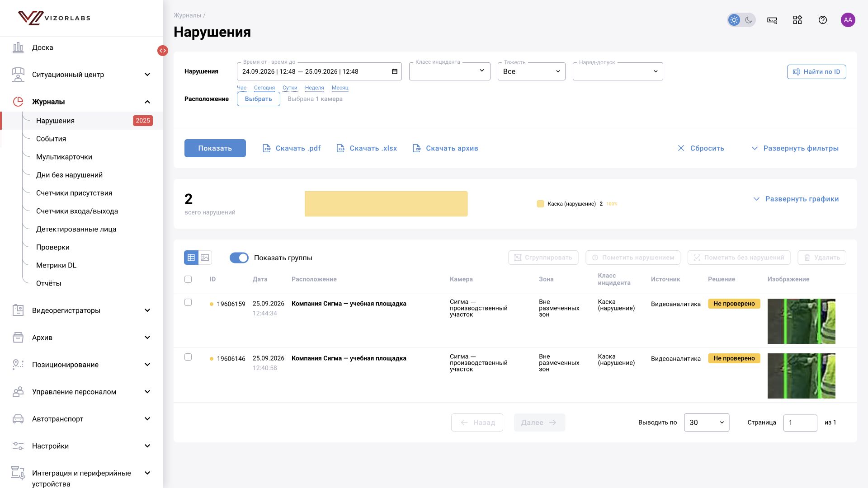Open Наряд-допуск dropdown

[x=618, y=71]
